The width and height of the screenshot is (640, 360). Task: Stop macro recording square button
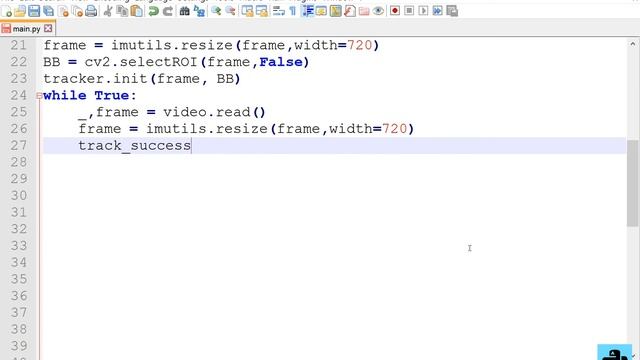409,11
